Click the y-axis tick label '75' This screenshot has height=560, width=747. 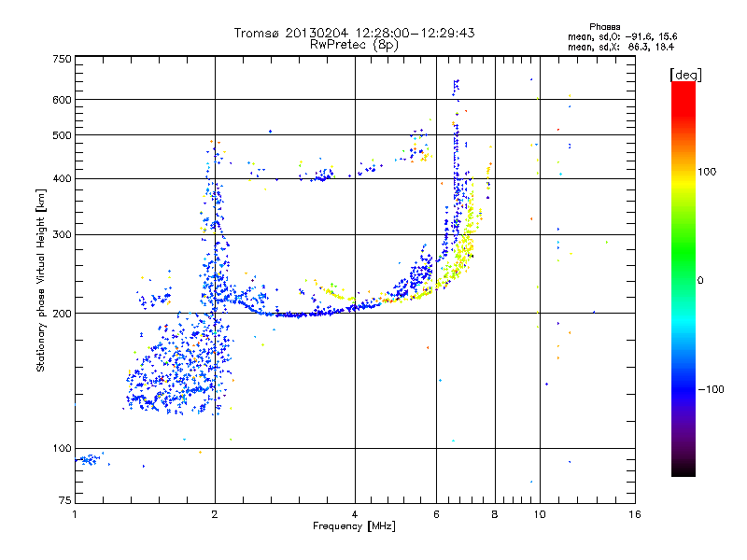65,500
